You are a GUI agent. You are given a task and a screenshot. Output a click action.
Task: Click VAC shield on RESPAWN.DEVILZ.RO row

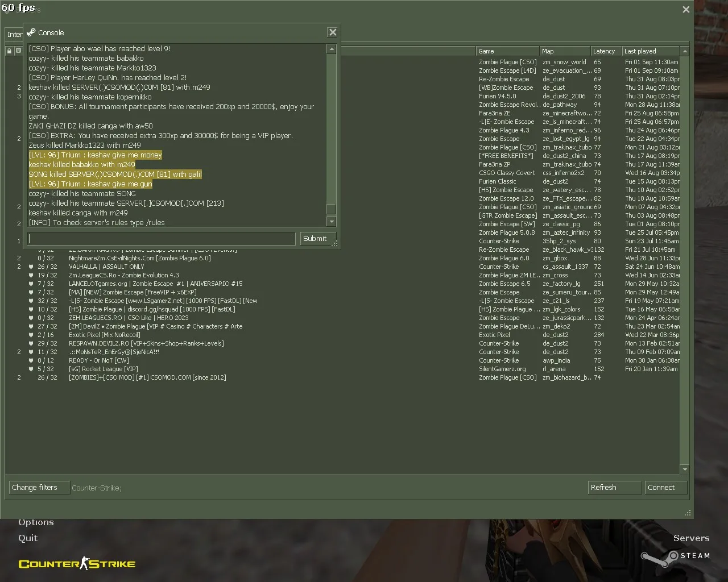32,343
